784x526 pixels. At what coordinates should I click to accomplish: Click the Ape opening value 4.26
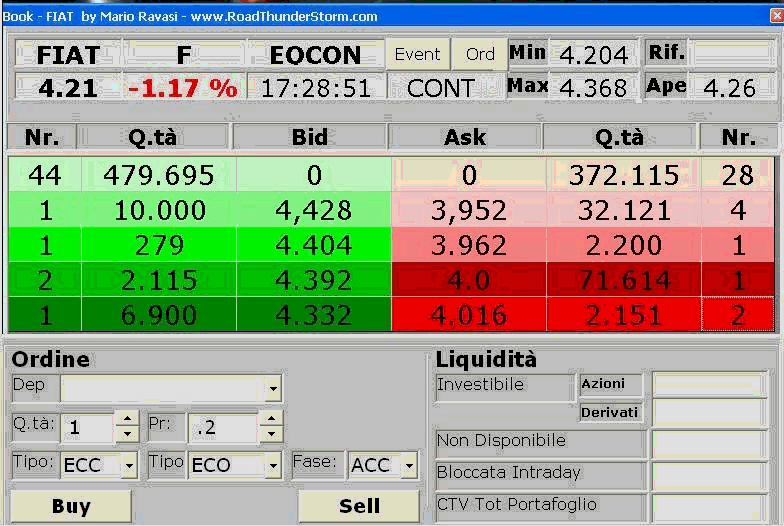click(730, 88)
